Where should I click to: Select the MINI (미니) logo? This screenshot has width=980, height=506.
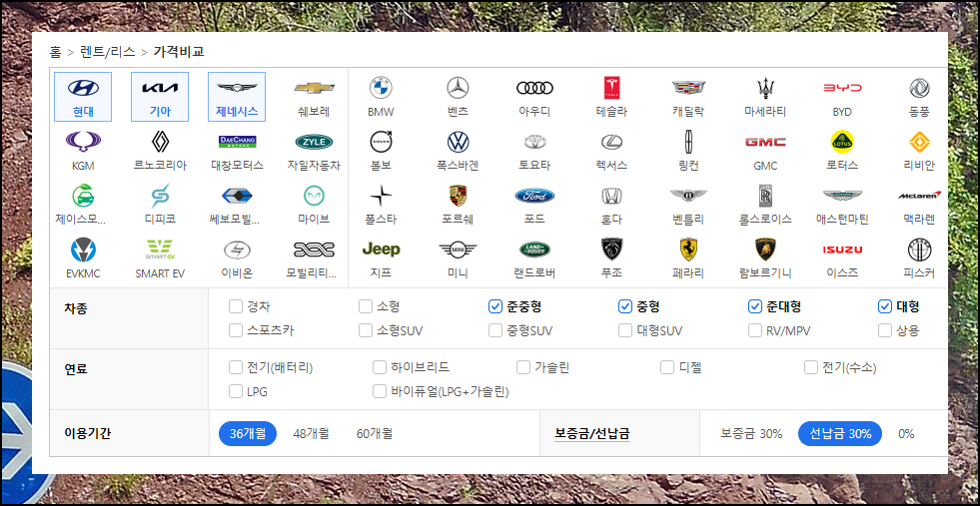(458, 250)
